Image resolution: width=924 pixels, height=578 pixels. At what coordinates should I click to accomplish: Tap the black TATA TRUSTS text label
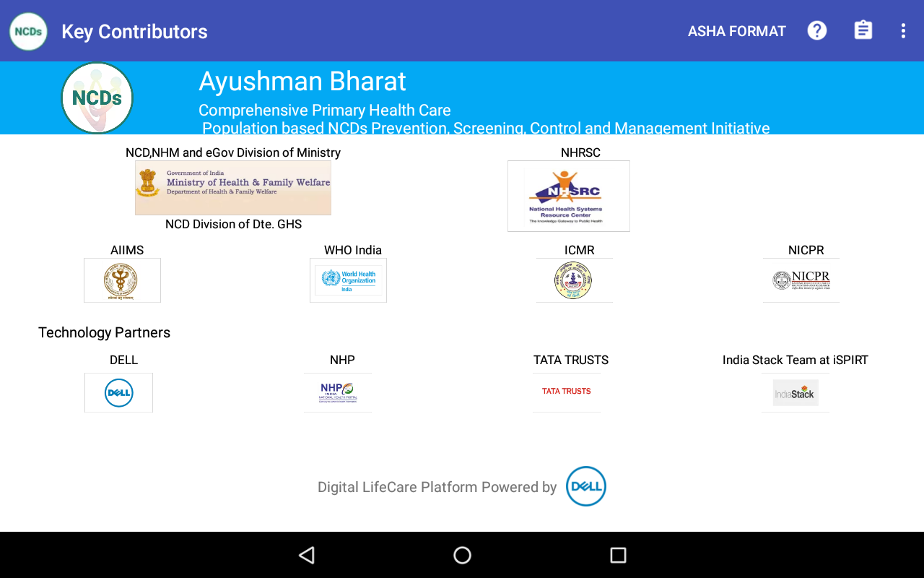click(x=571, y=360)
